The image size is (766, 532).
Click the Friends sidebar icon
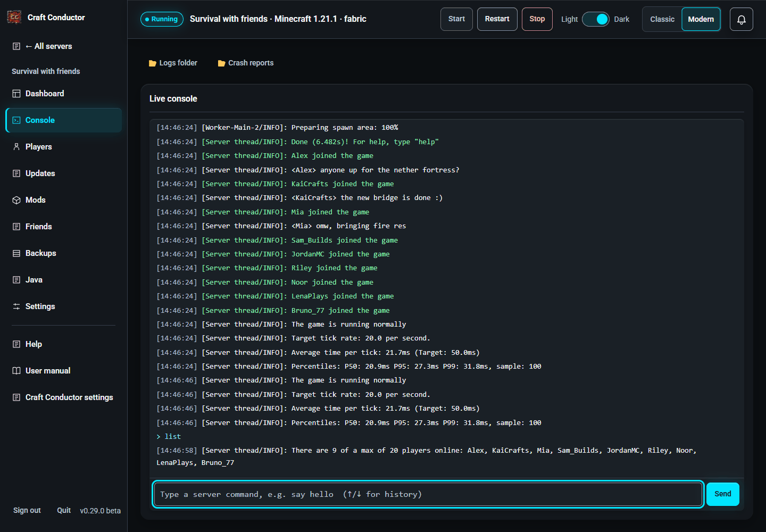coord(16,227)
